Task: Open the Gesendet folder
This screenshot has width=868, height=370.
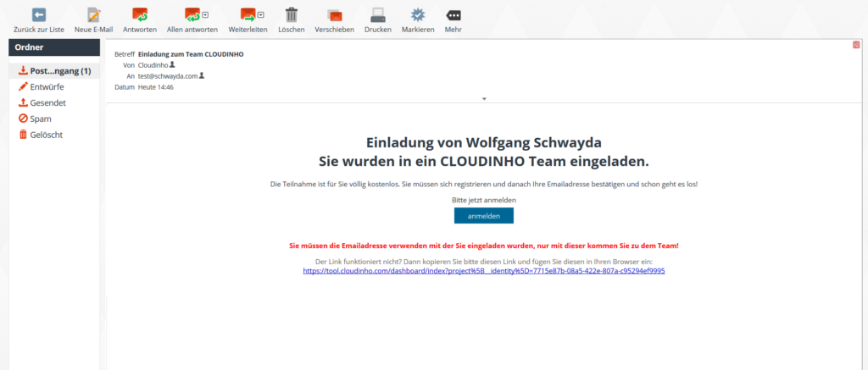Action: [54, 102]
